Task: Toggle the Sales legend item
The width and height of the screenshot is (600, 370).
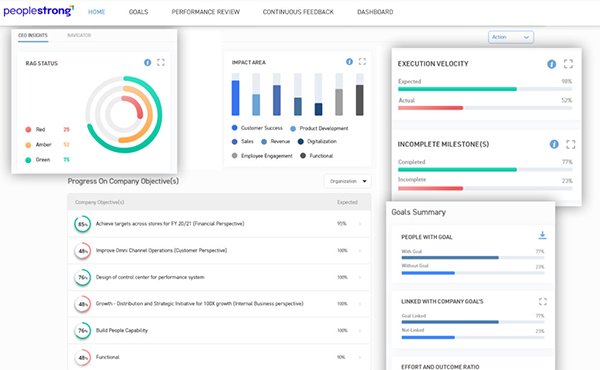Action: click(x=243, y=141)
